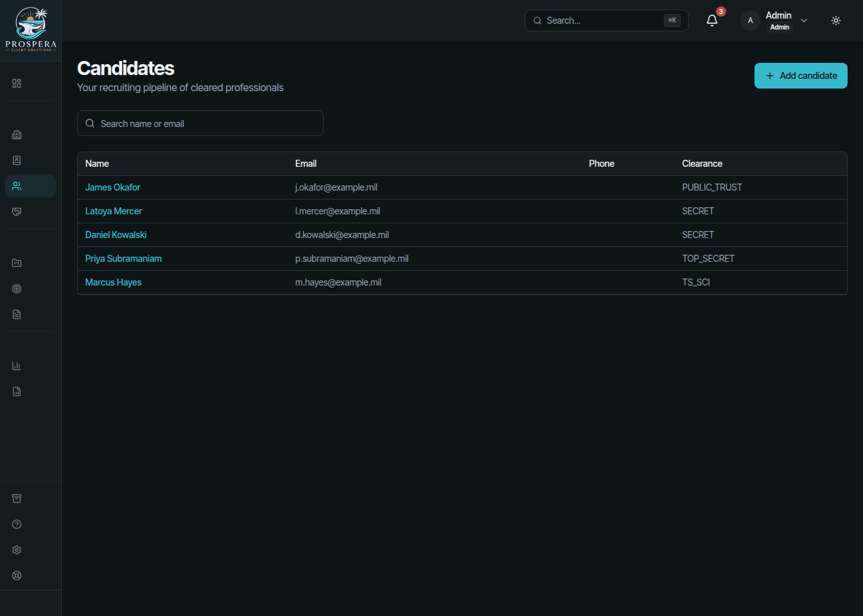863x616 pixels.
Task: Click the Add candidate button
Action: pyautogui.click(x=801, y=76)
